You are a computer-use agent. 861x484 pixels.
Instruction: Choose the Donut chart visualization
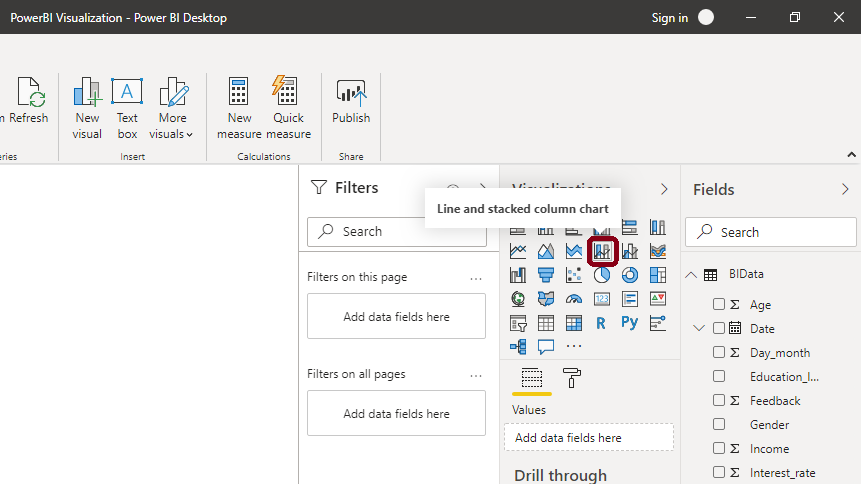click(x=630, y=274)
